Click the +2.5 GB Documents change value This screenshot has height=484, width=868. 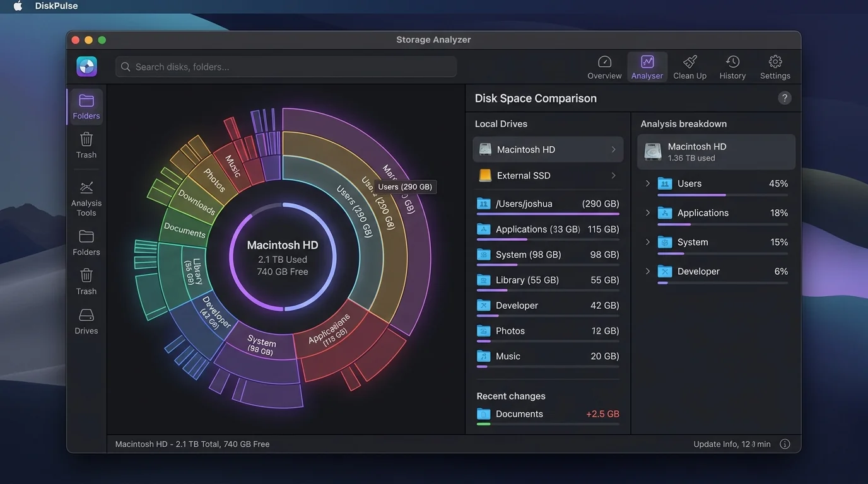(602, 414)
